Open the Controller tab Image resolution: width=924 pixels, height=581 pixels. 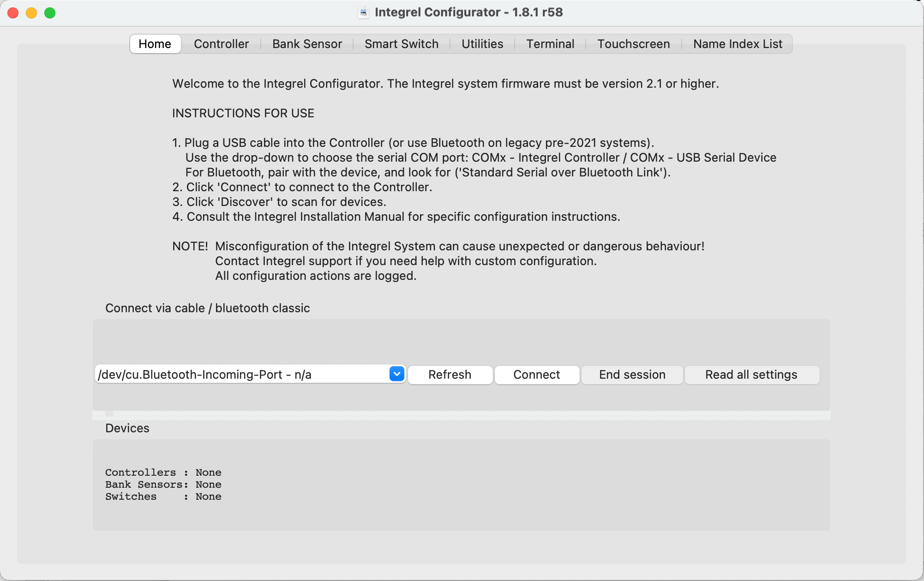pyautogui.click(x=221, y=44)
